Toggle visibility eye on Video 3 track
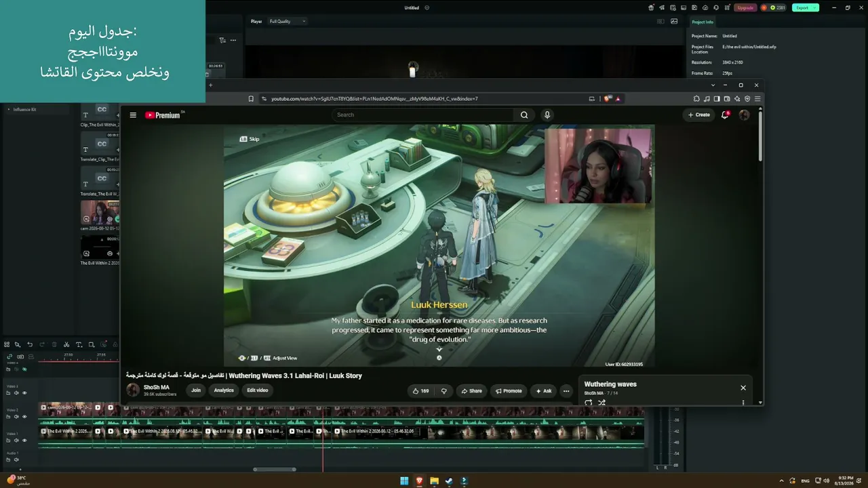Screen dimensions: 868x488 pos(24,393)
